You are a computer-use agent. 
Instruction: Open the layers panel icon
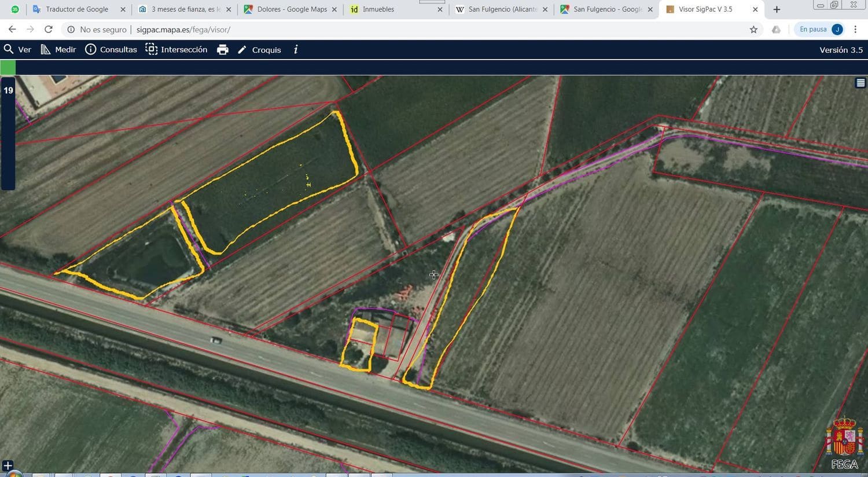click(x=860, y=83)
